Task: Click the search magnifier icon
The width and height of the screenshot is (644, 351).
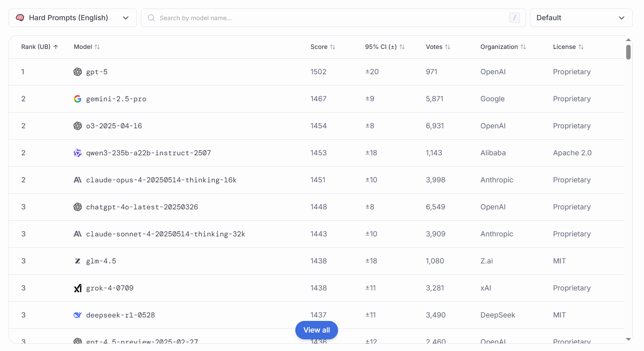Action: pyautogui.click(x=151, y=18)
